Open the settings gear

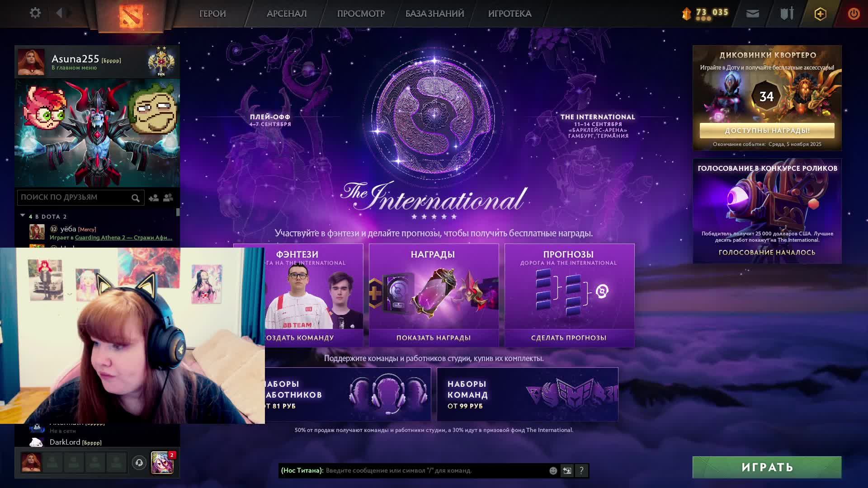(35, 13)
